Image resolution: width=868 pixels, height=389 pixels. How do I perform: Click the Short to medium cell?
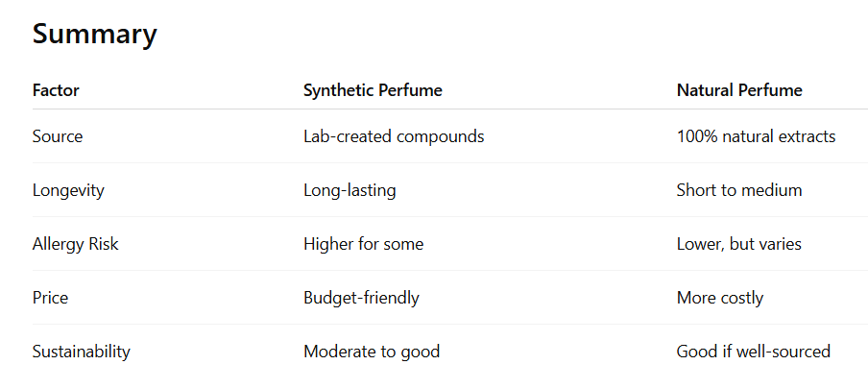[739, 190]
